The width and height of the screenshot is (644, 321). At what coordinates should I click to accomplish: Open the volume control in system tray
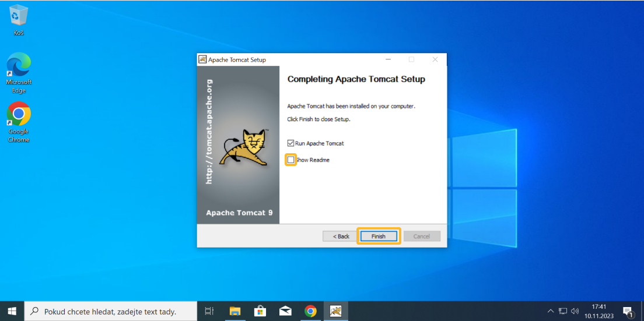tap(575, 311)
